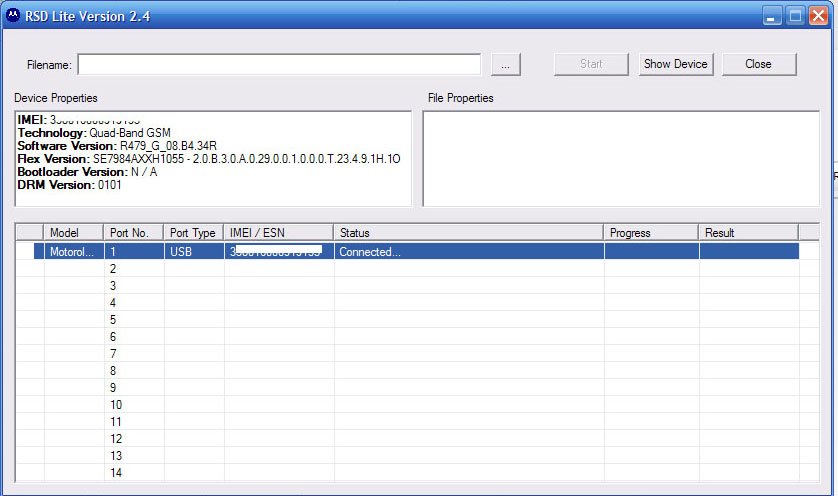Click the Flex Version SE7984AXXH1055 line
This screenshot has width=838, height=496.
click(x=209, y=159)
